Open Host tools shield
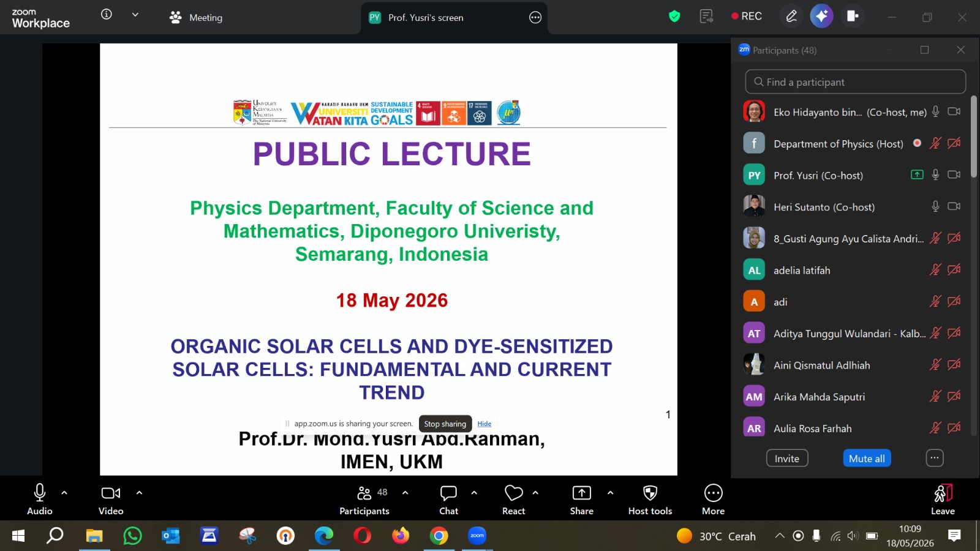This screenshot has width=980, height=551. click(x=650, y=499)
